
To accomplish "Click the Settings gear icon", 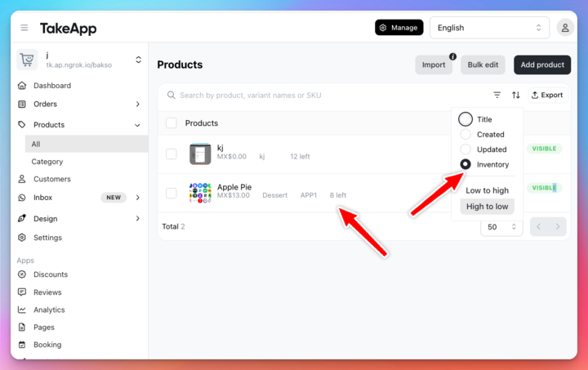I will pos(22,238).
